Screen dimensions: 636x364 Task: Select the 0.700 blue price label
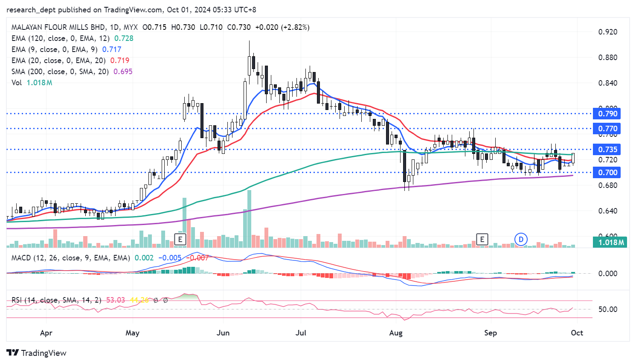pyautogui.click(x=607, y=173)
